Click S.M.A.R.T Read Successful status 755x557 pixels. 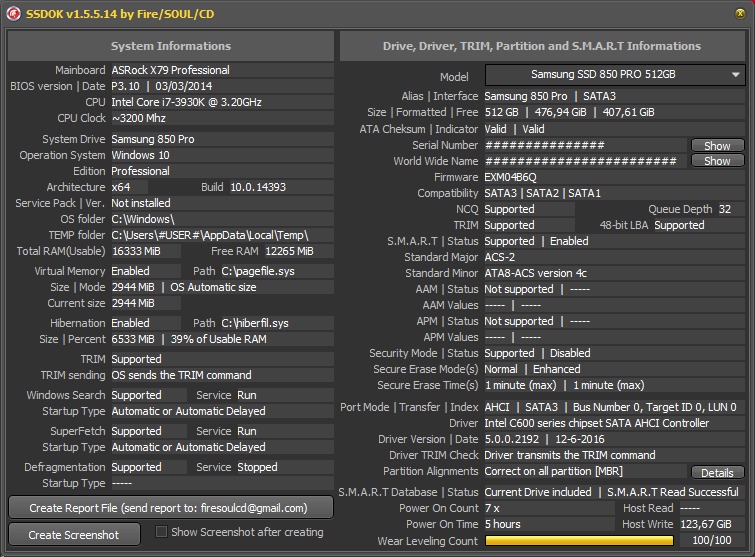pyautogui.click(x=673, y=492)
